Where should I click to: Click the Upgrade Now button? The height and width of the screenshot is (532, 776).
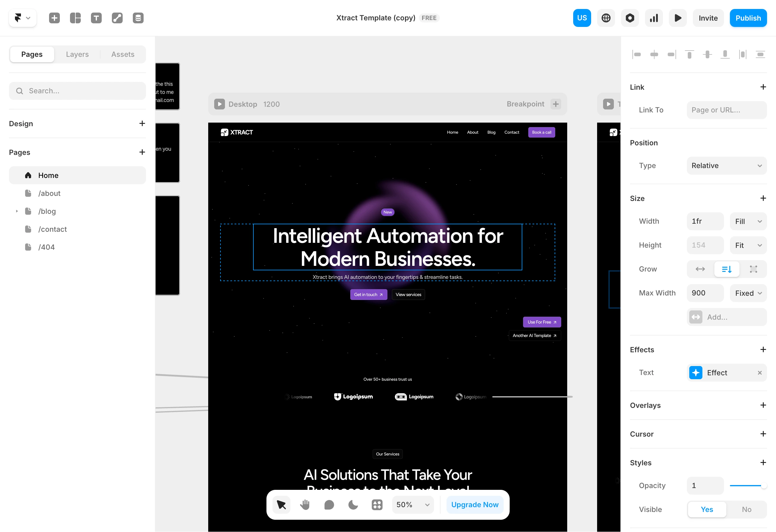coord(474,504)
